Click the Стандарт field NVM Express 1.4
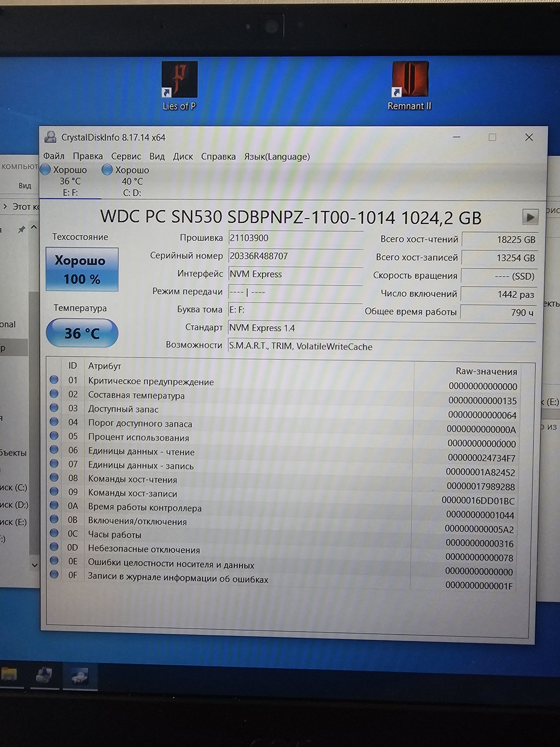Screen dimensions: 560x747 (382, 328)
